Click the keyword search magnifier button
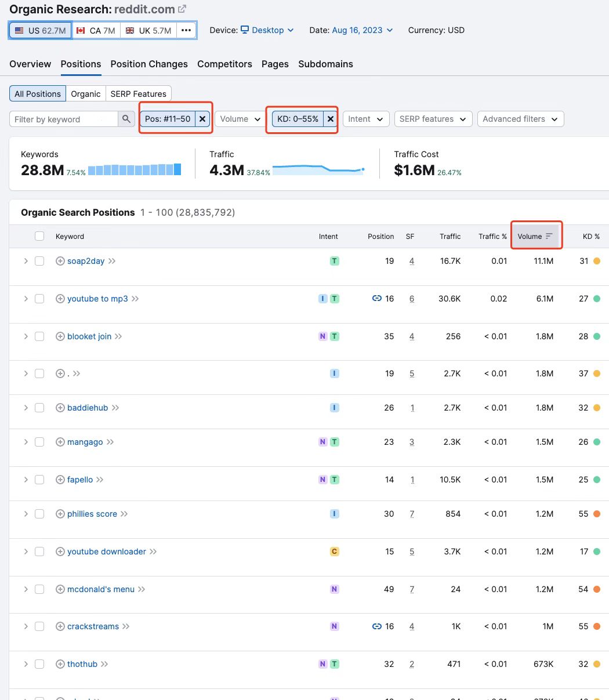This screenshot has height=700, width=609. pyautogui.click(x=126, y=119)
